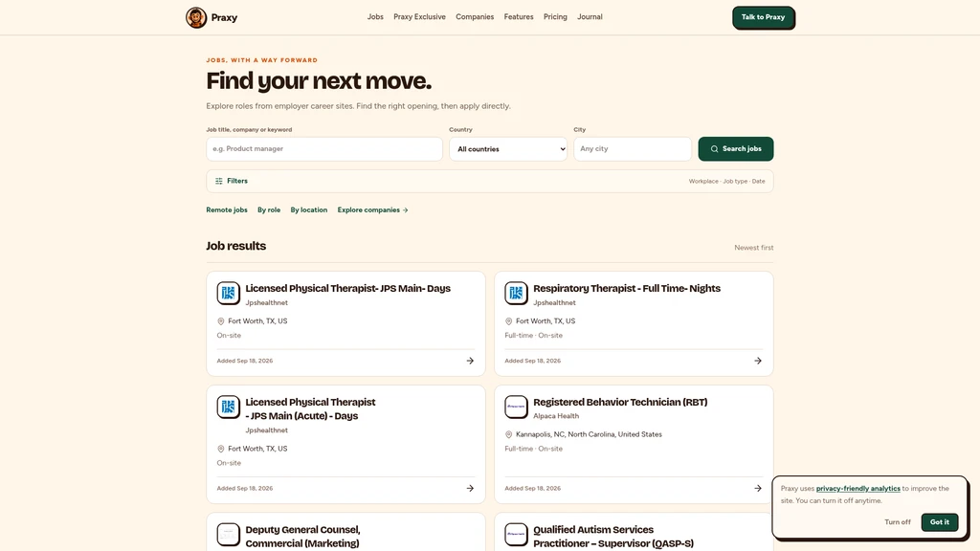Open Deputy General Counsel, Commercial (Marketing) title
The height and width of the screenshot is (551, 980).
click(303, 537)
